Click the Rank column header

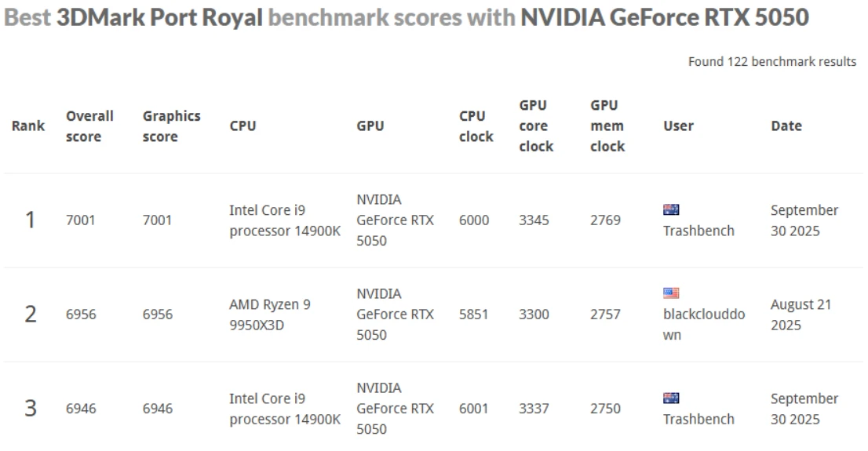click(27, 125)
